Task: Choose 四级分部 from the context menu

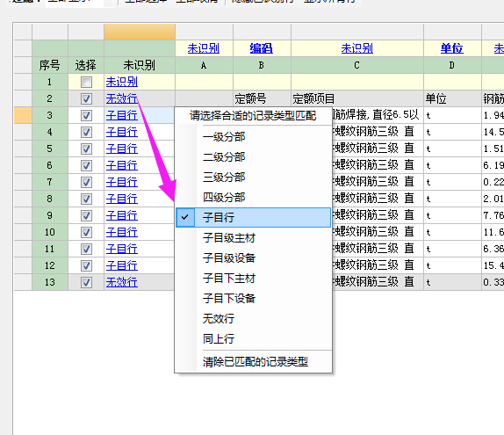Action: [253, 197]
